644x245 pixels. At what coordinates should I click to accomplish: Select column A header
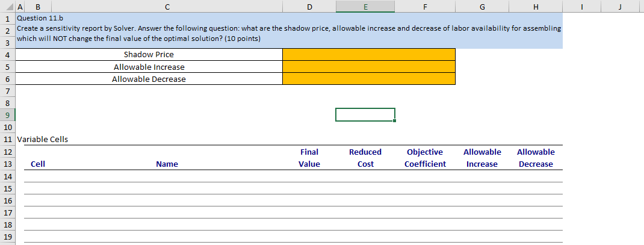tap(20, 6)
